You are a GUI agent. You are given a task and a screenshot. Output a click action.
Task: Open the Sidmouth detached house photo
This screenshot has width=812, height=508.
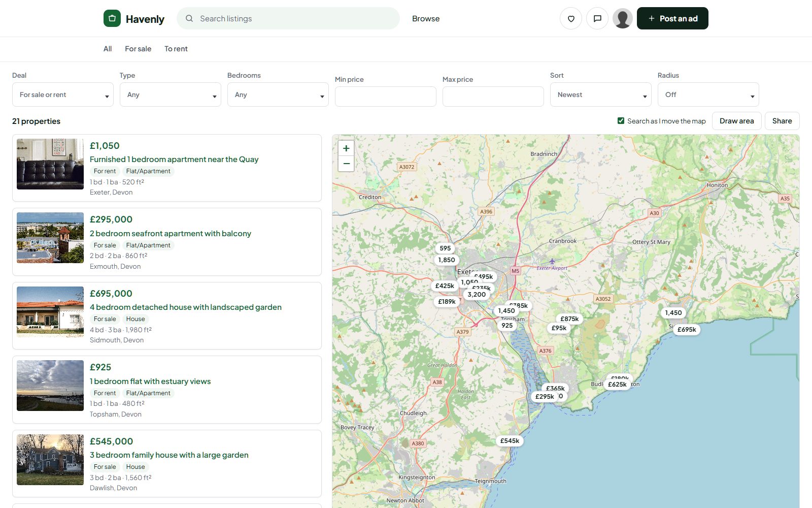coord(50,312)
